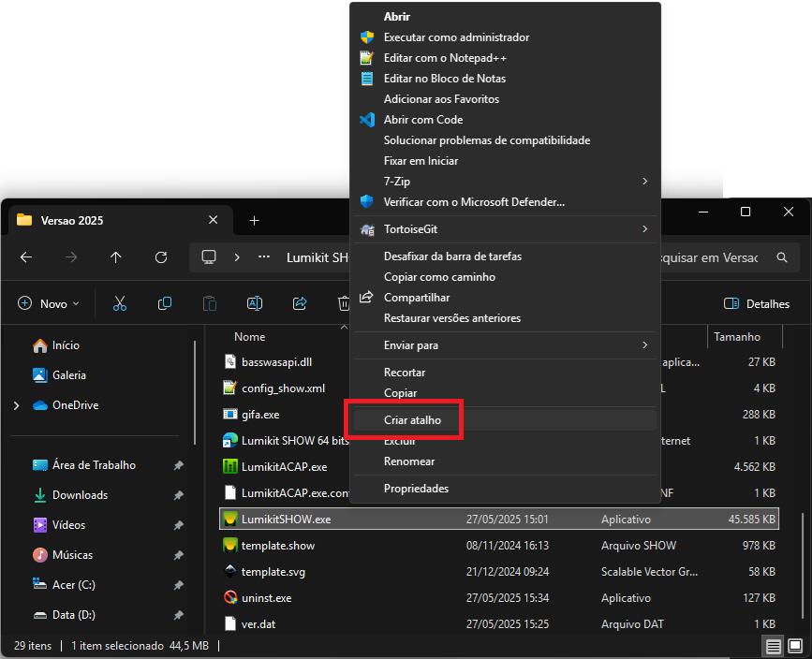This screenshot has height=659, width=812.
Task: Expand the Enviar para submenu
Action: [644, 344]
